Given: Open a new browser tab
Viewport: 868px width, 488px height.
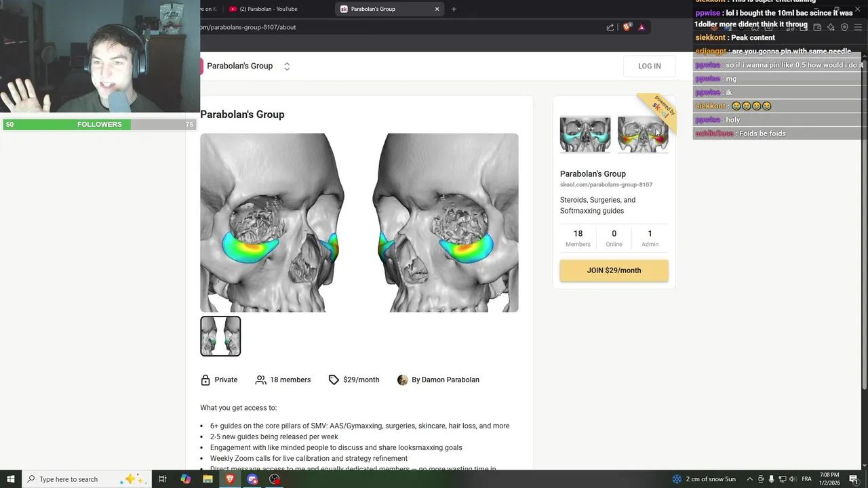Looking at the screenshot, I should coord(454,9).
